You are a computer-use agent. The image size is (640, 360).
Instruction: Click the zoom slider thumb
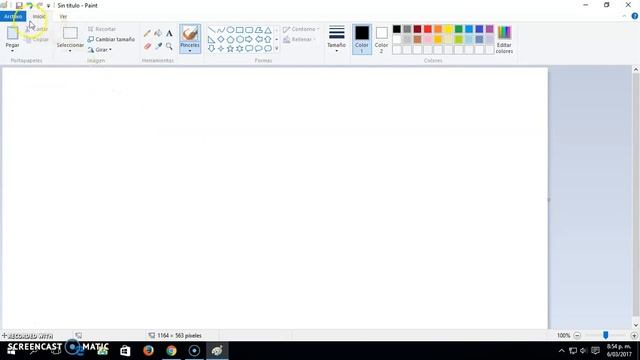pyautogui.click(x=606, y=335)
